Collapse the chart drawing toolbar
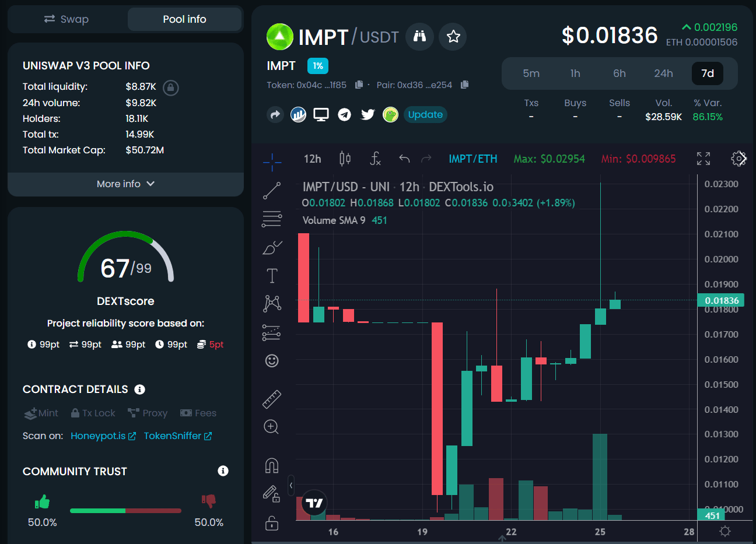 [x=291, y=485]
